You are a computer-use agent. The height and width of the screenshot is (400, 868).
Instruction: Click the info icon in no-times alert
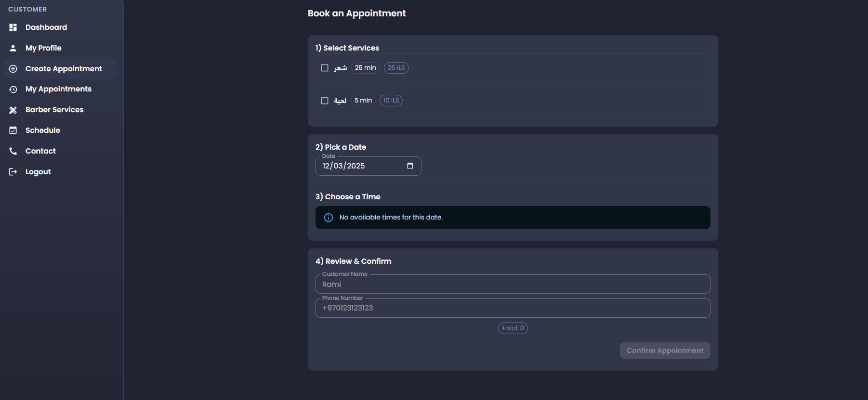tap(329, 218)
